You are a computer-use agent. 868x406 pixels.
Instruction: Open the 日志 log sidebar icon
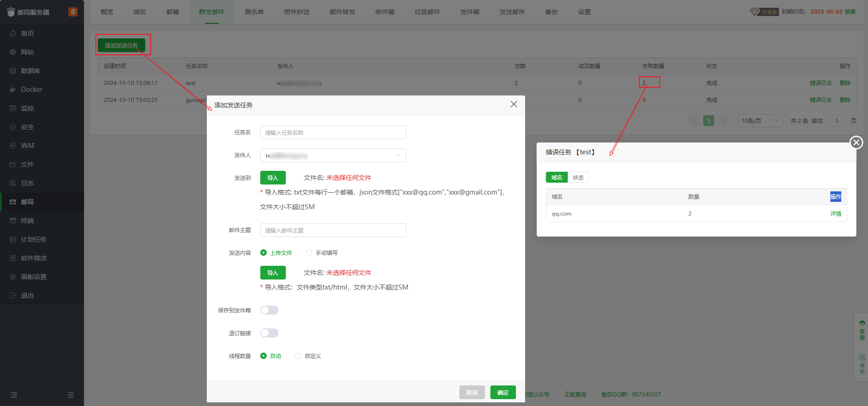pos(13,183)
